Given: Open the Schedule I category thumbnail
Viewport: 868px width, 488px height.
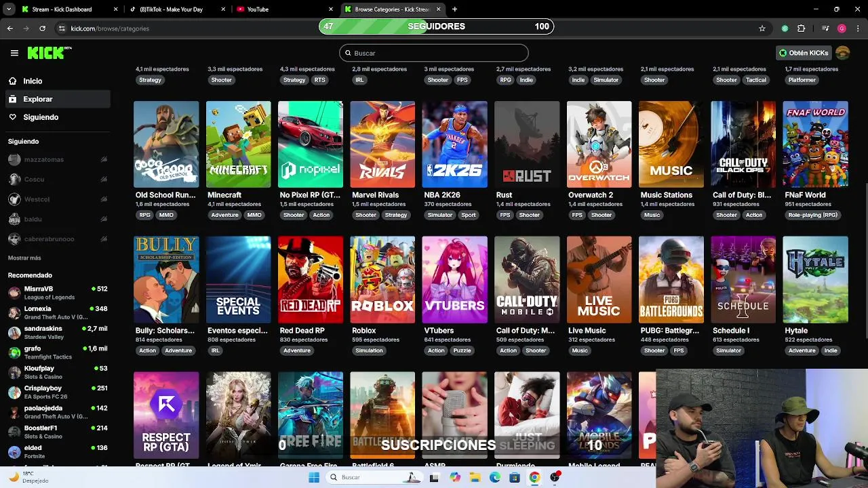Looking at the screenshot, I should 743,279.
